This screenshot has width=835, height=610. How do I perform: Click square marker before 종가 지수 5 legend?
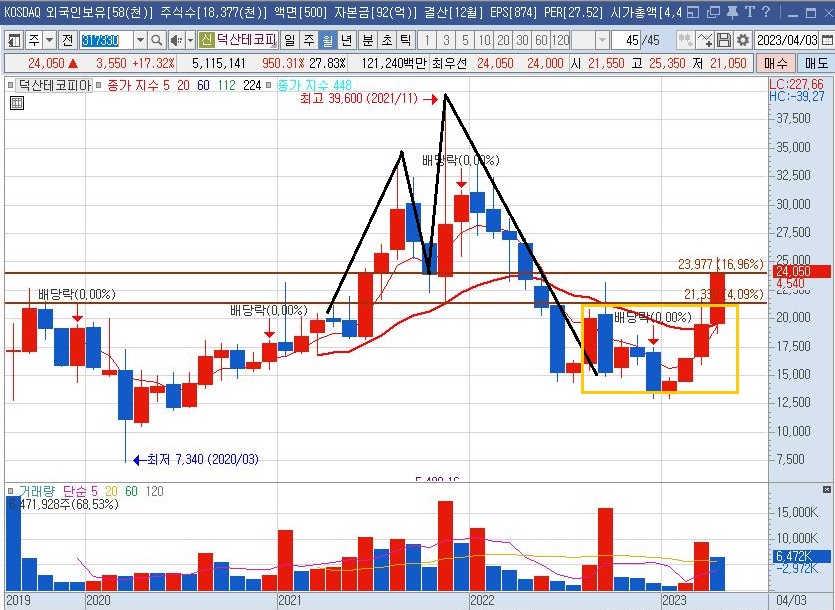(x=99, y=85)
